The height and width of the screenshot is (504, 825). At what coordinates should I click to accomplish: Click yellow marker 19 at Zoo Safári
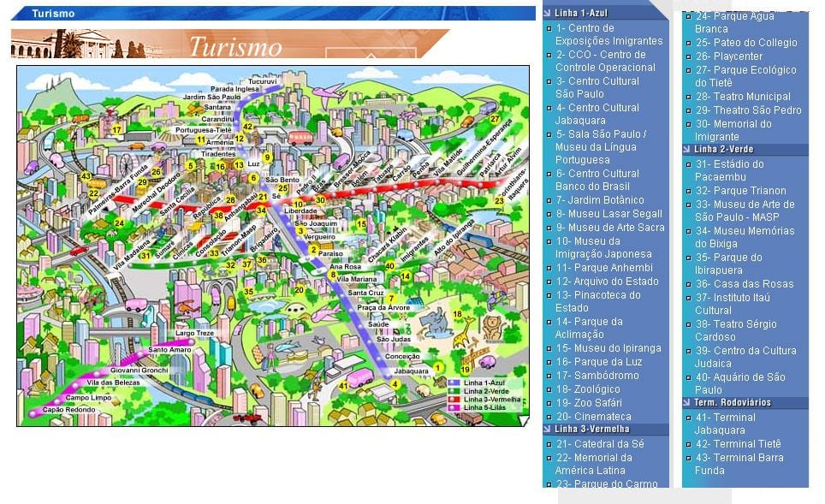click(465, 370)
